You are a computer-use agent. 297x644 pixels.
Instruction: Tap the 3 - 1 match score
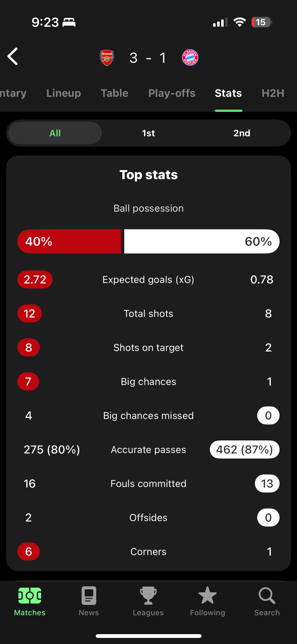[148, 58]
